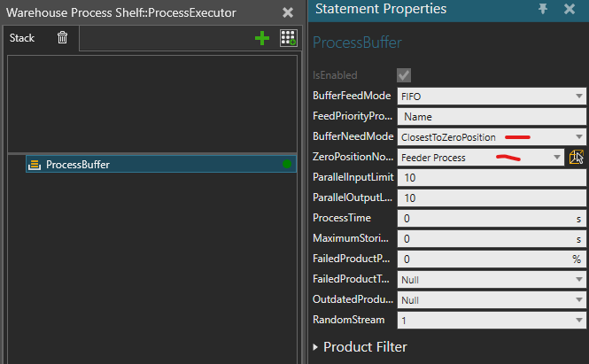Select the ProcessBuffer statement row
This screenshot has width=589, height=364.
click(161, 164)
